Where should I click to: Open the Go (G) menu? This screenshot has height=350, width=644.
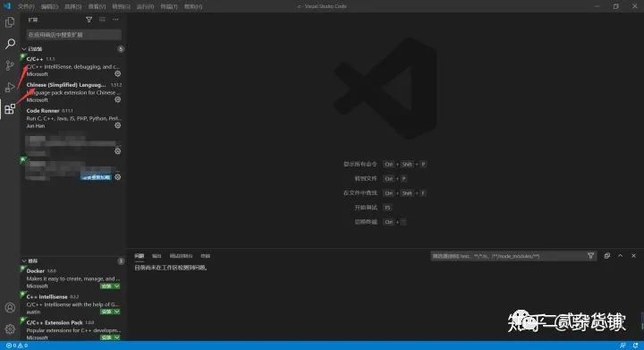click(121, 6)
